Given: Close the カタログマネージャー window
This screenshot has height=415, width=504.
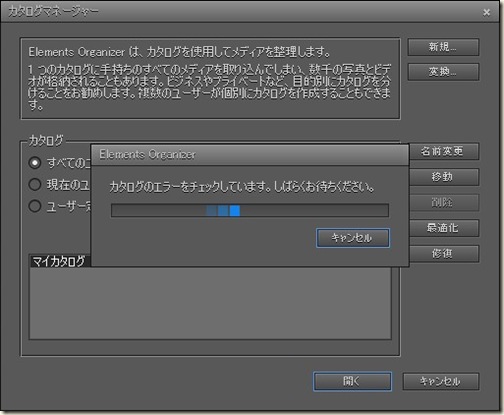Looking at the screenshot, I should [x=486, y=13].
